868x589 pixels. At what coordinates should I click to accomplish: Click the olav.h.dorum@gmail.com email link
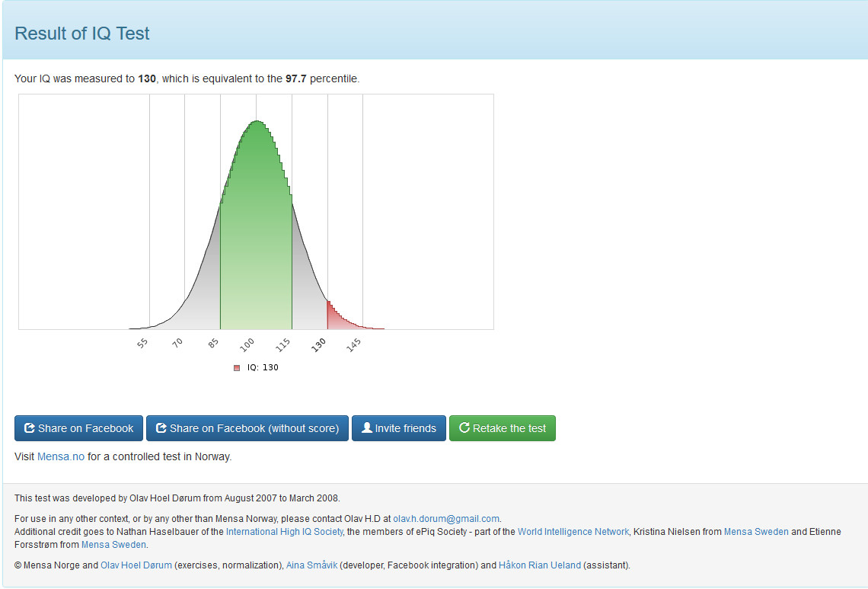445,518
